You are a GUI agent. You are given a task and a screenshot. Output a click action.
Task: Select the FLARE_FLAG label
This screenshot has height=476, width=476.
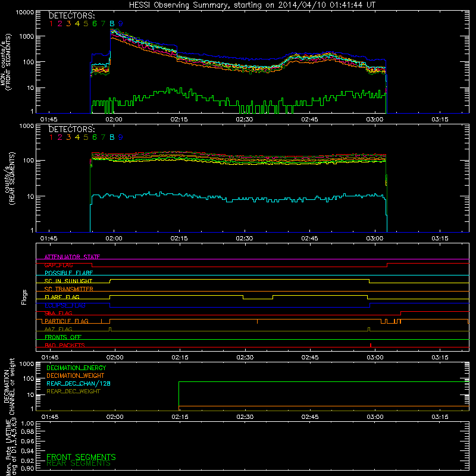(x=62, y=297)
